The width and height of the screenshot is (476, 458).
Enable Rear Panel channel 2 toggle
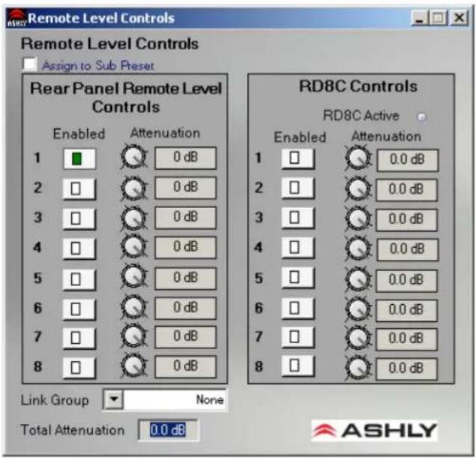(x=79, y=188)
